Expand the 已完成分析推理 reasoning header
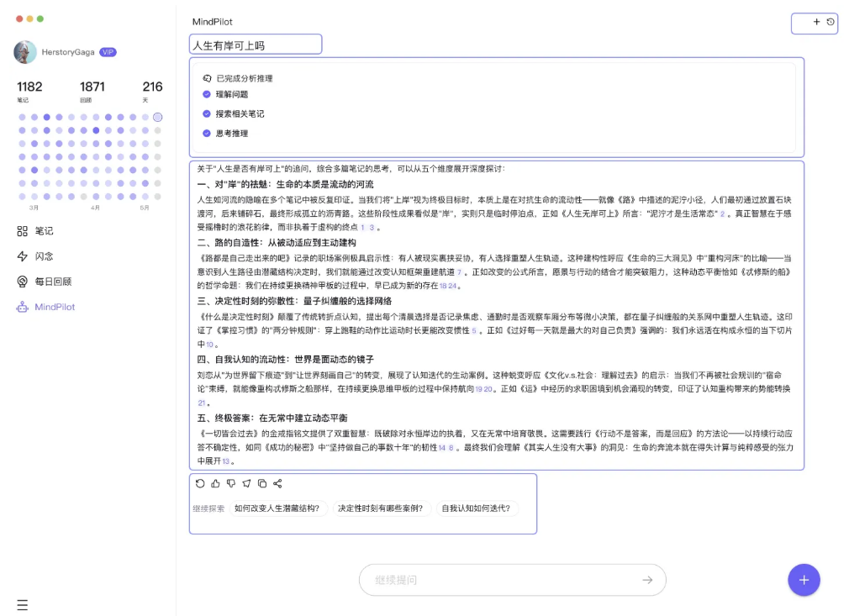849x616 pixels. pos(244,78)
